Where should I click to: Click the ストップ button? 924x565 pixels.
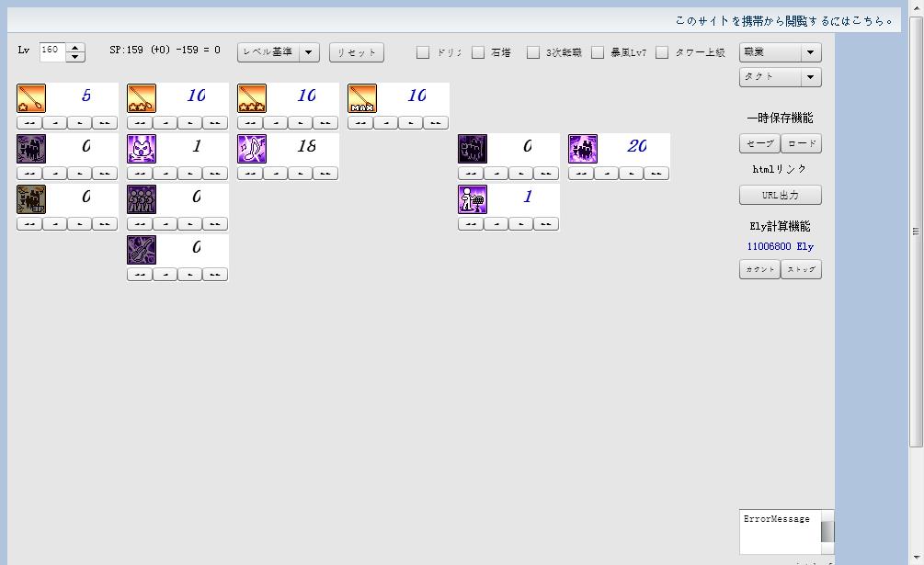point(801,269)
